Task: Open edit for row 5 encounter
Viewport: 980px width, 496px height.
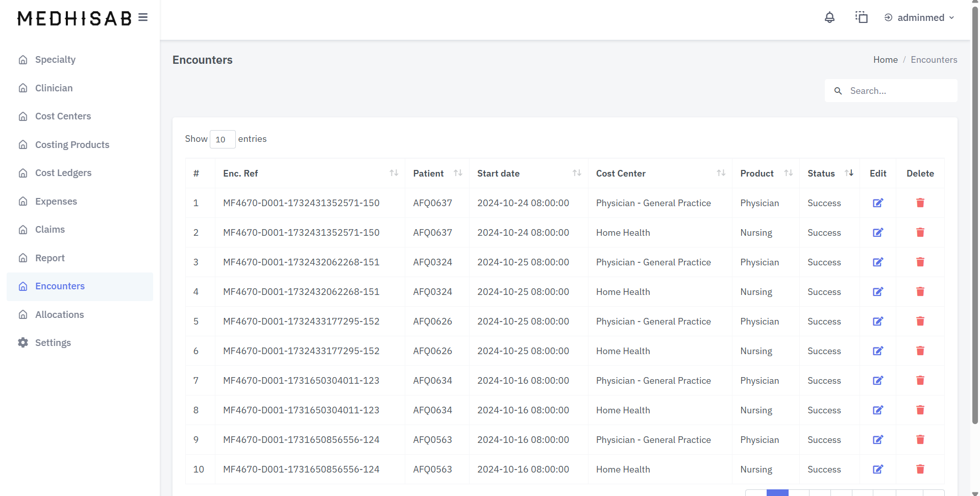Action: point(877,321)
